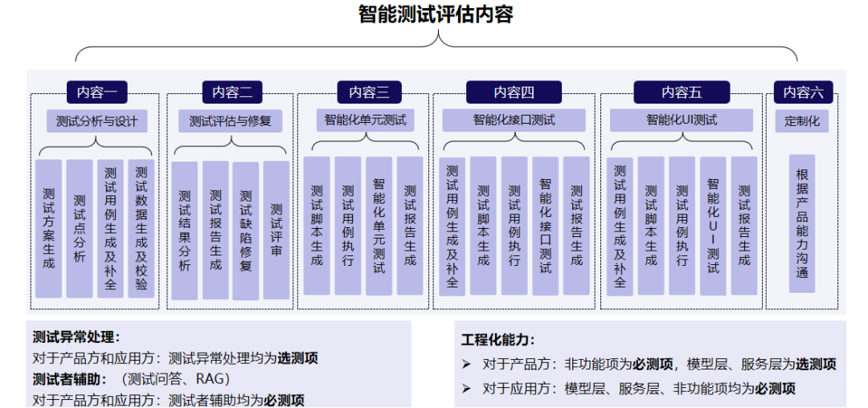Viewport: 868px width, 408px height.
Task: Select the 内容二 label
Action: [232, 92]
